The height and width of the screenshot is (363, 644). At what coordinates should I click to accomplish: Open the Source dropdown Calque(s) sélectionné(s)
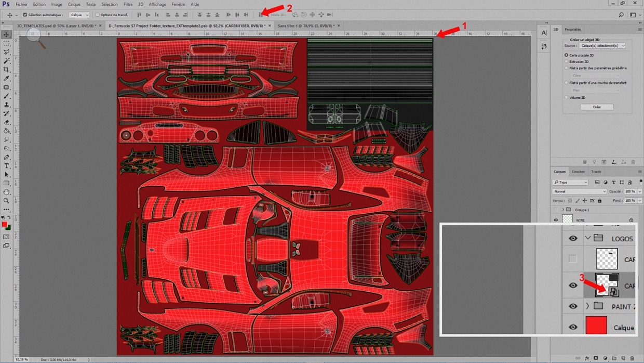point(602,46)
